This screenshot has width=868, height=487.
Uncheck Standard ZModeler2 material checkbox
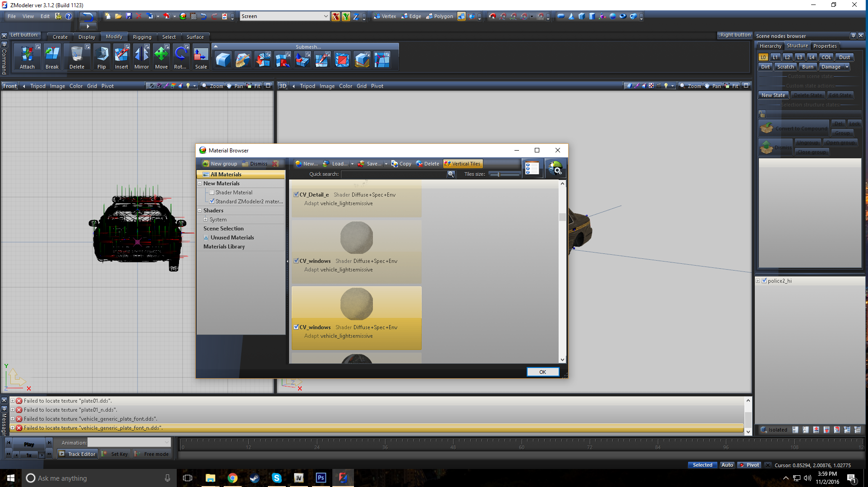pos(212,202)
